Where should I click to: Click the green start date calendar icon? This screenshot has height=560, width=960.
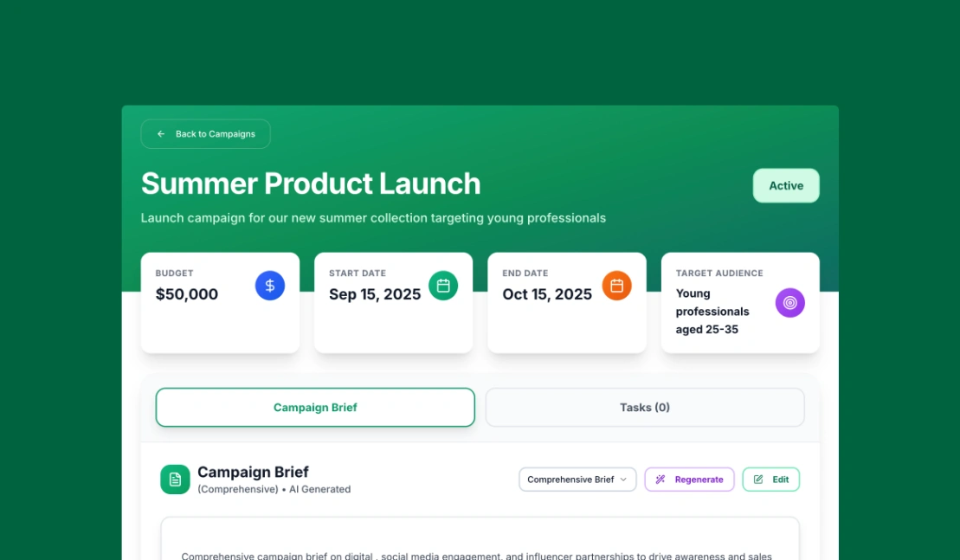coord(443,286)
